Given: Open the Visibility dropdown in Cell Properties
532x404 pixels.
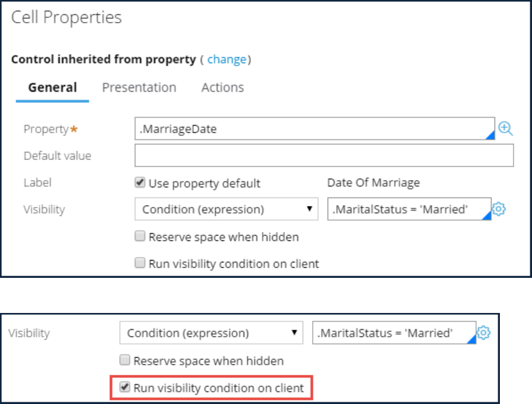Looking at the screenshot, I should coord(227,209).
